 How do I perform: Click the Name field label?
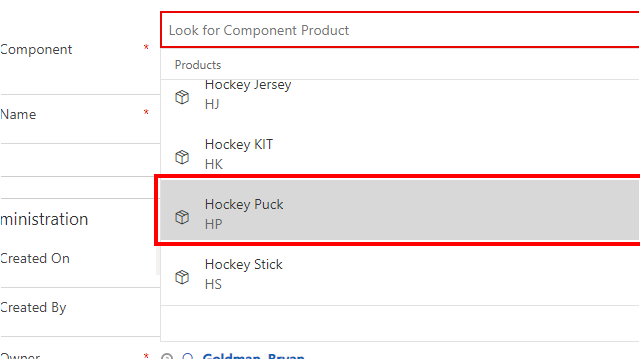tap(18, 114)
